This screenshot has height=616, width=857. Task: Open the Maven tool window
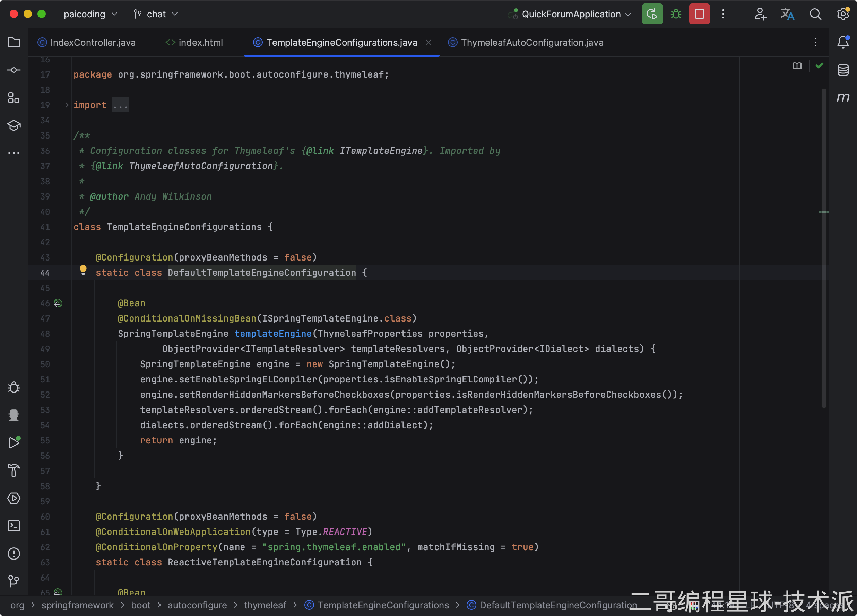[x=843, y=97]
